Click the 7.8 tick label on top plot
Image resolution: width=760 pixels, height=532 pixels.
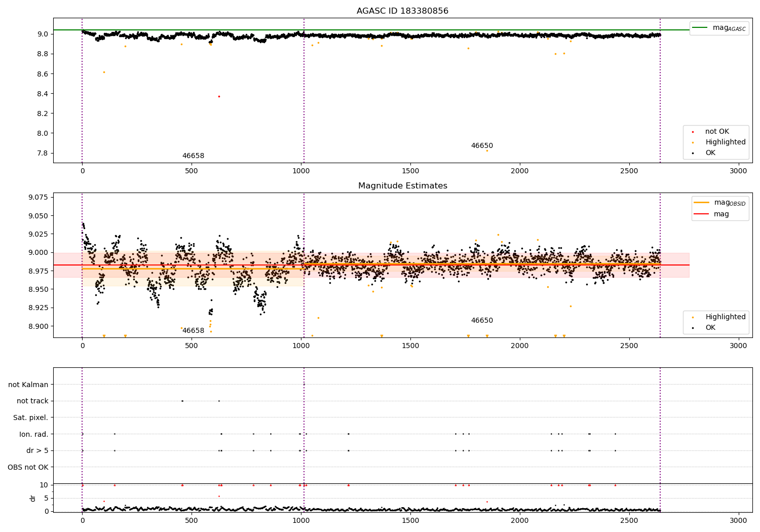point(43,154)
